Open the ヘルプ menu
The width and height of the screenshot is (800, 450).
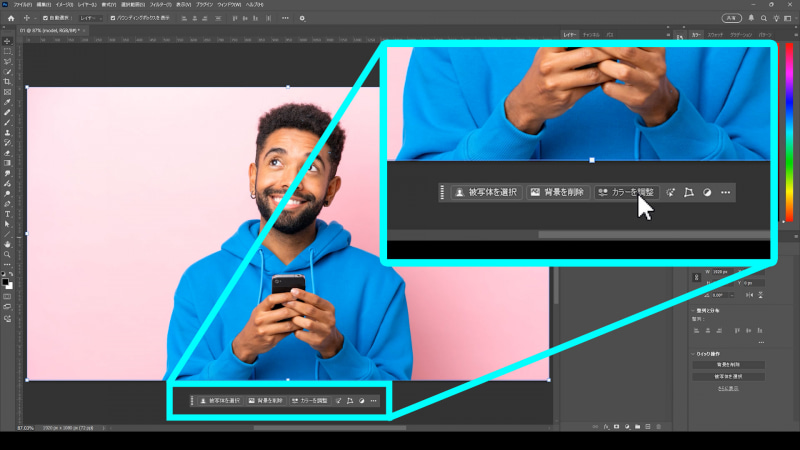[x=255, y=5]
